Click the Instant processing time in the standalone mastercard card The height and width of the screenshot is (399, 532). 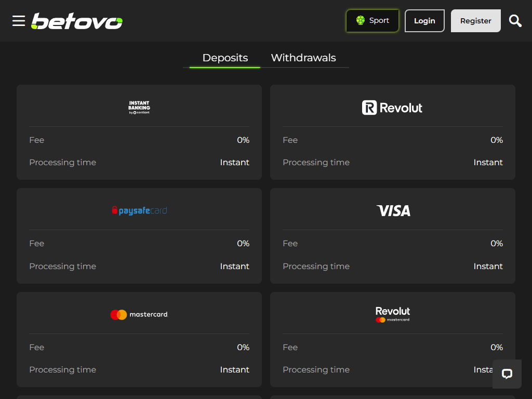234,370
